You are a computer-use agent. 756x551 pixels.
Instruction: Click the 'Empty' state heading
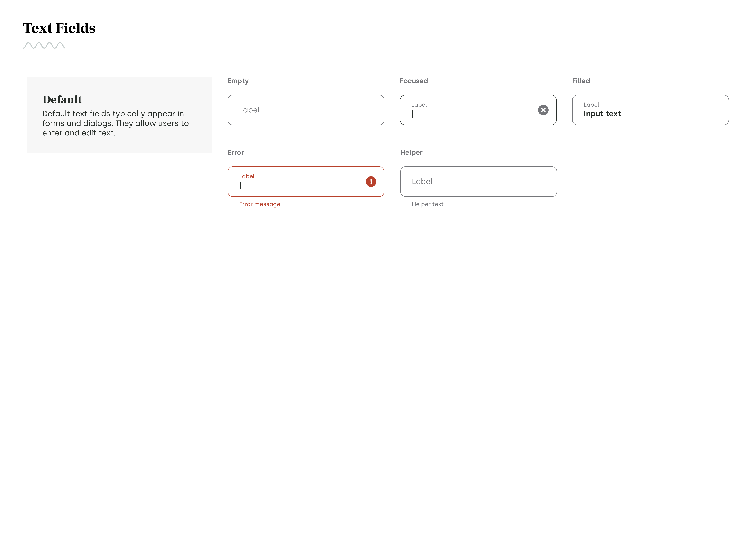pos(238,81)
